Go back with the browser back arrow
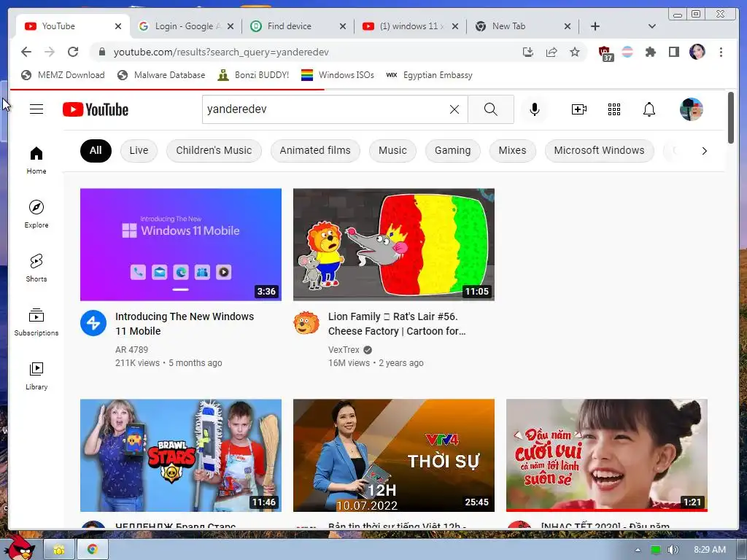The image size is (747, 560). (26, 52)
